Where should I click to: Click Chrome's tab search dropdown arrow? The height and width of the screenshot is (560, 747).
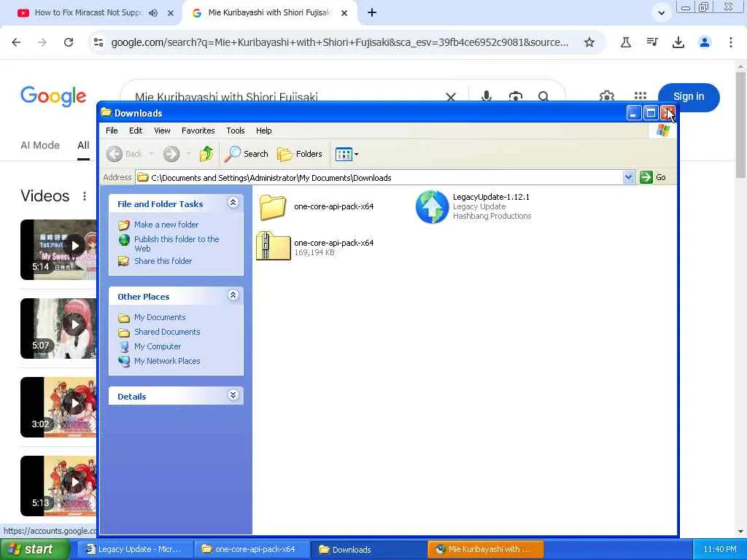point(661,13)
